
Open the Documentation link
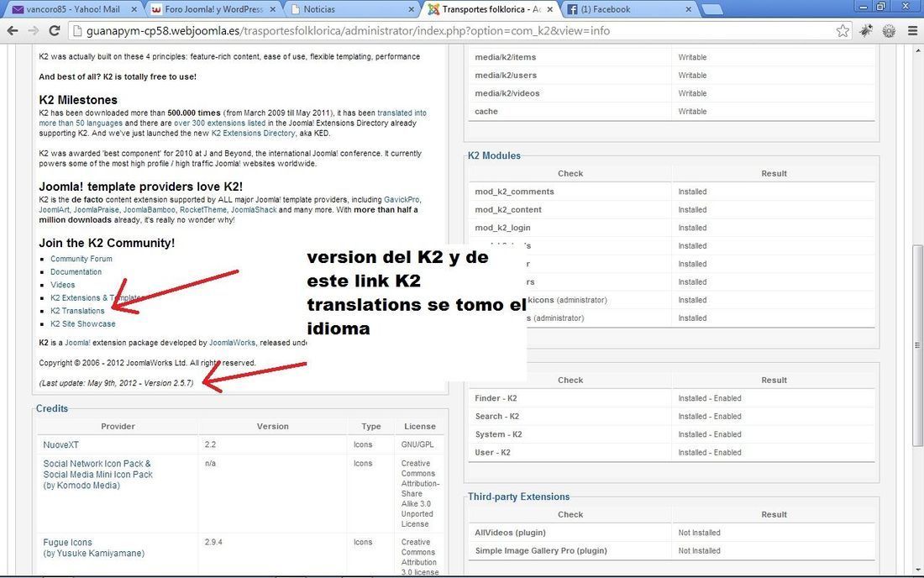coord(76,271)
